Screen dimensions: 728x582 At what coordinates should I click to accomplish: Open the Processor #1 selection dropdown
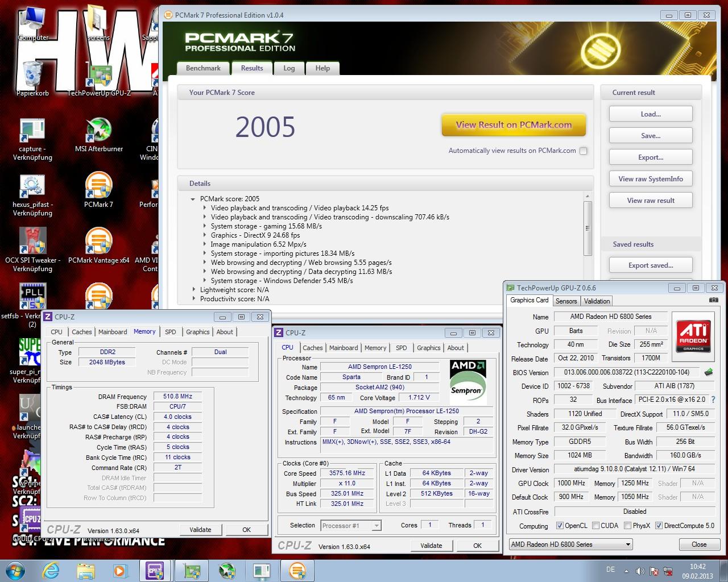[x=351, y=526]
